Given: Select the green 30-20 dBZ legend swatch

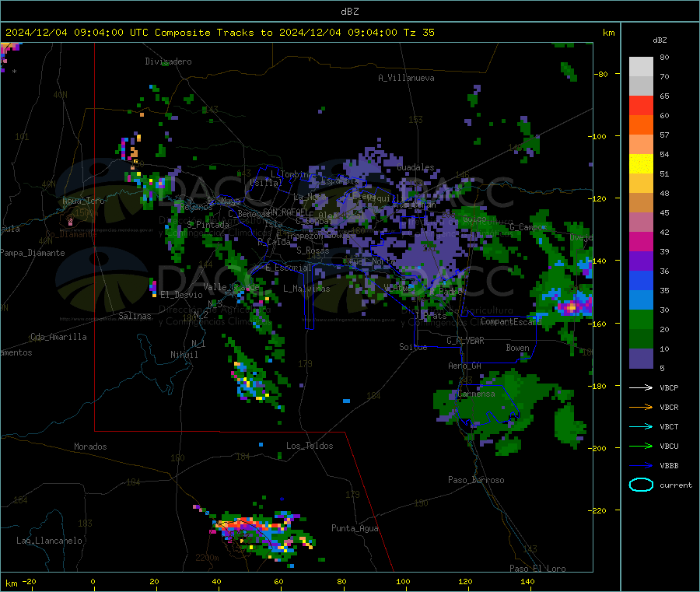Looking at the screenshot, I should tap(641, 319).
